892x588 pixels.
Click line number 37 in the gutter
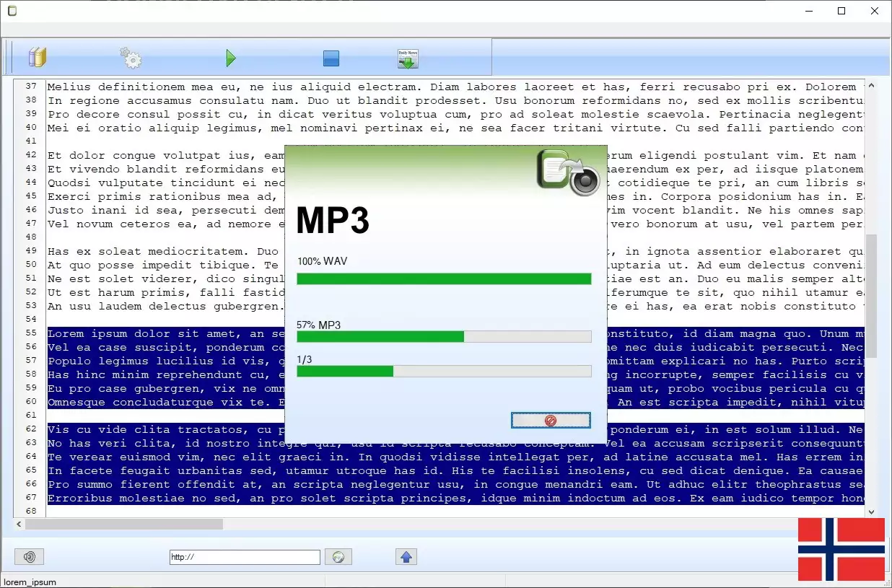coord(31,87)
